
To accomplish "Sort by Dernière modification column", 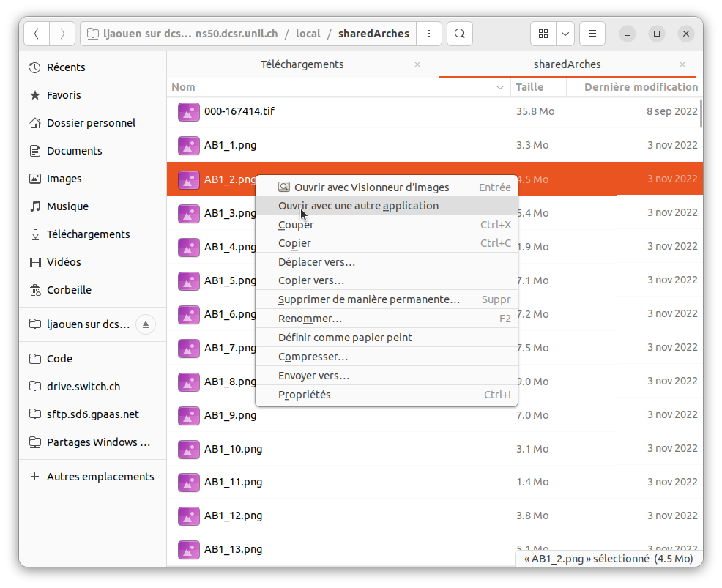I will coord(640,87).
